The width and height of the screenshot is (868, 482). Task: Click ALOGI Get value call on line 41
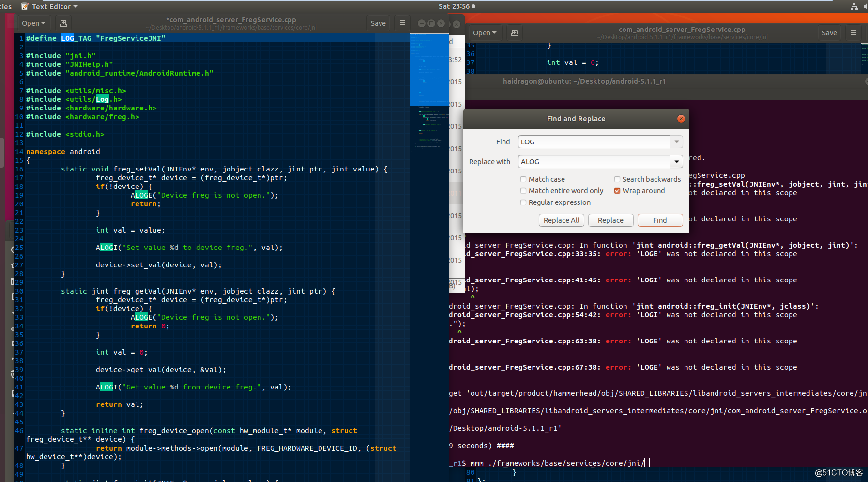tap(194, 387)
